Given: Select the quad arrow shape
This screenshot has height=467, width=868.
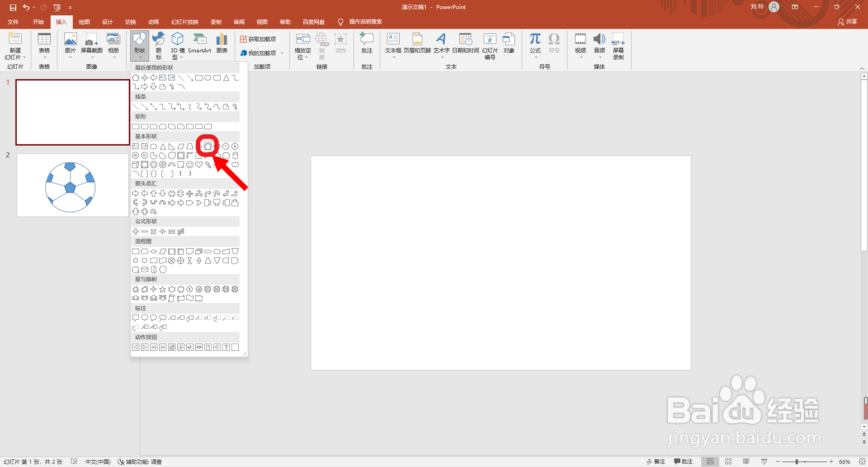Looking at the screenshot, I should point(190,193).
